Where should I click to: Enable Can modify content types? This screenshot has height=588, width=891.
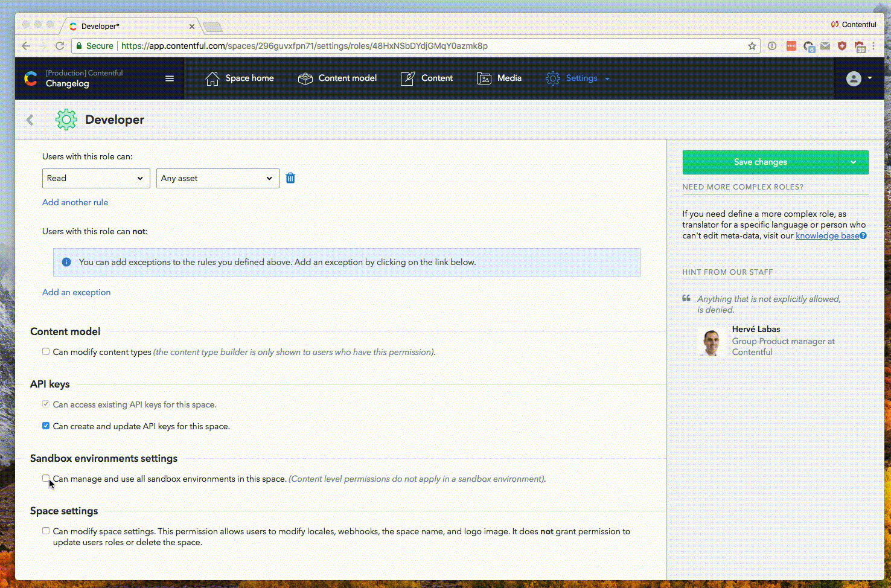click(46, 351)
